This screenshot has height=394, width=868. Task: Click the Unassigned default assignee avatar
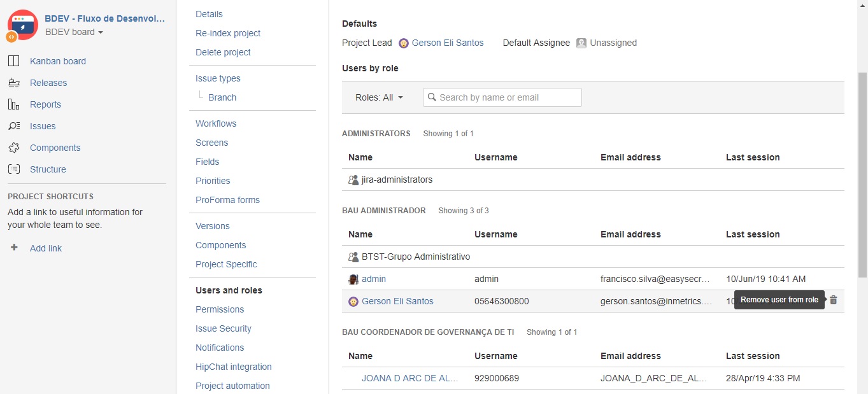[x=581, y=43]
